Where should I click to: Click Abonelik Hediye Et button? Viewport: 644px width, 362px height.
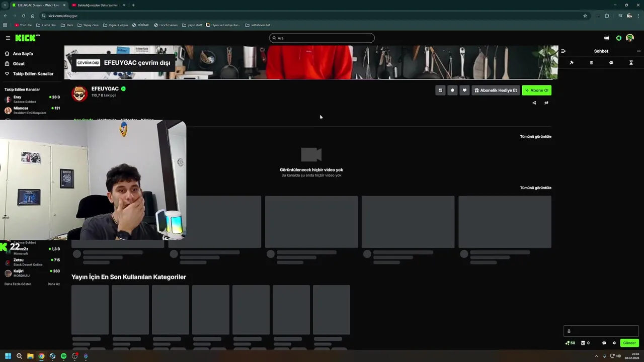(x=496, y=90)
